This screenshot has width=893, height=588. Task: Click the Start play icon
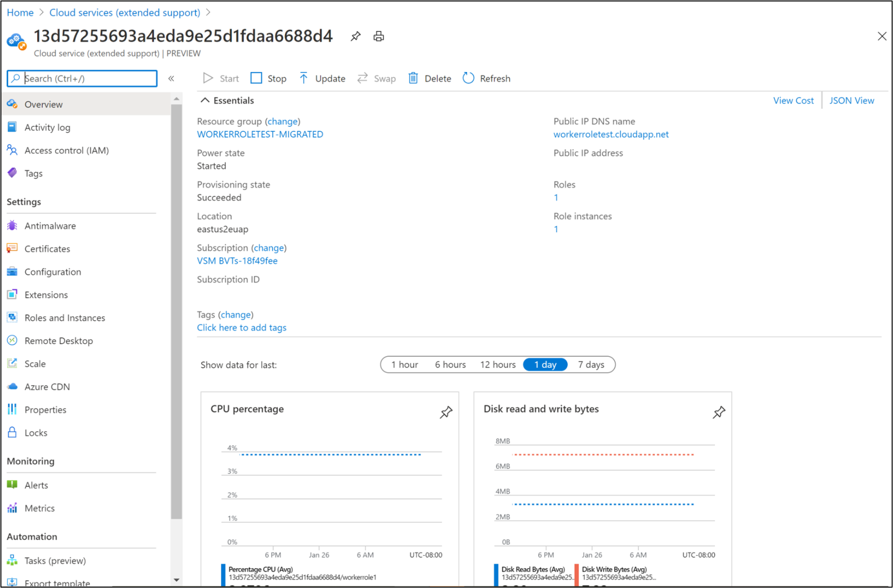coord(208,78)
